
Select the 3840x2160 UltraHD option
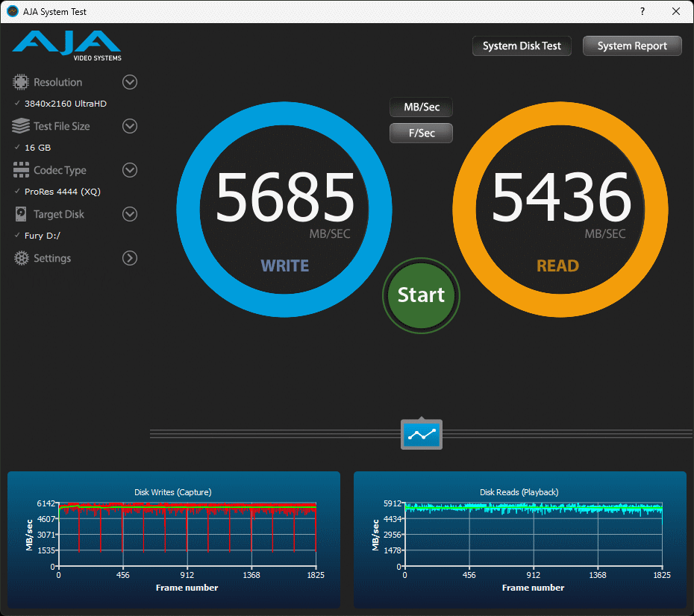(x=65, y=104)
